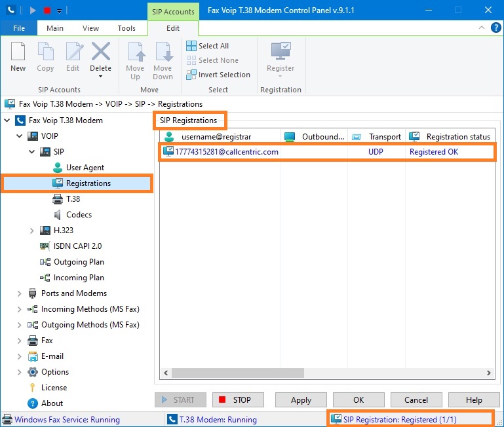Expand the Fax tree node
The image size is (504, 427).
pyautogui.click(x=19, y=341)
